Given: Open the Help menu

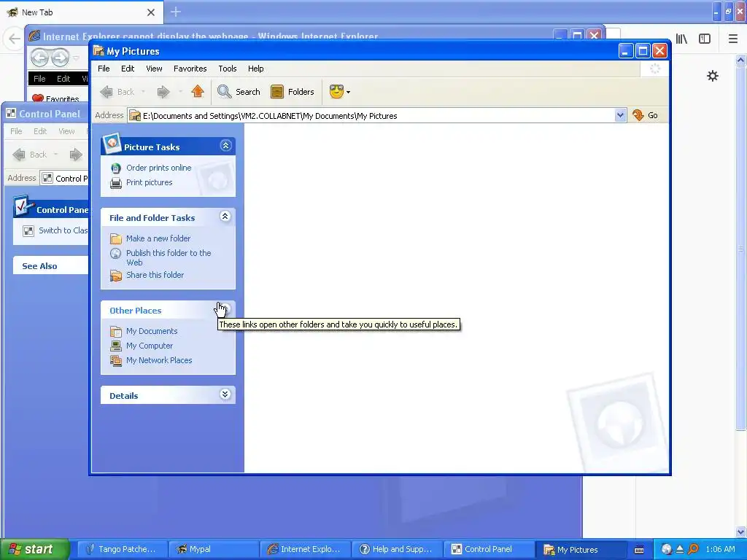Looking at the screenshot, I should (255, 69).
